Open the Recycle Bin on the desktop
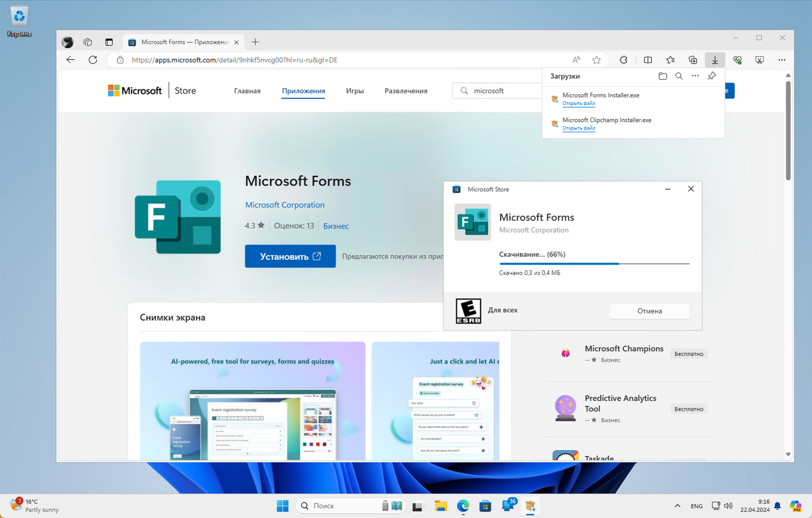This screenshot has height=518, width=812. tap(19, 22)
